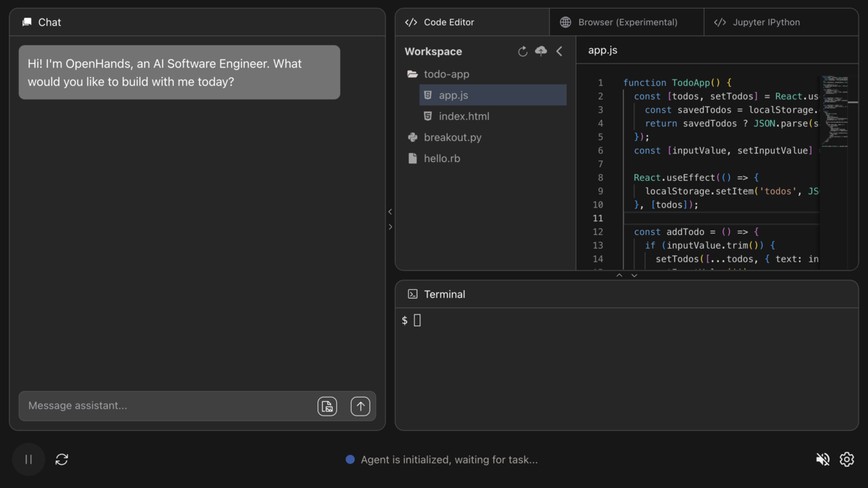Click the file icon beside app.js
The image size is (868, 488).
[x=427, y=95]
